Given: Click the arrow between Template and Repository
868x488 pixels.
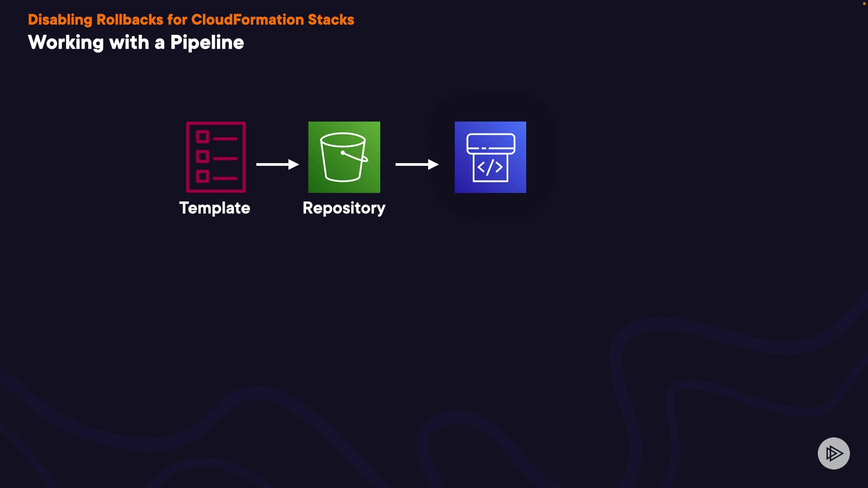Looking at the screenshot, I should coord(277,164).
